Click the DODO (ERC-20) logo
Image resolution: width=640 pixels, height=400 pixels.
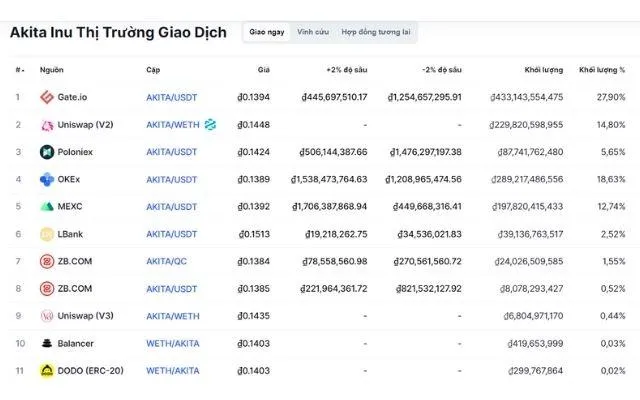coord(47,370)
